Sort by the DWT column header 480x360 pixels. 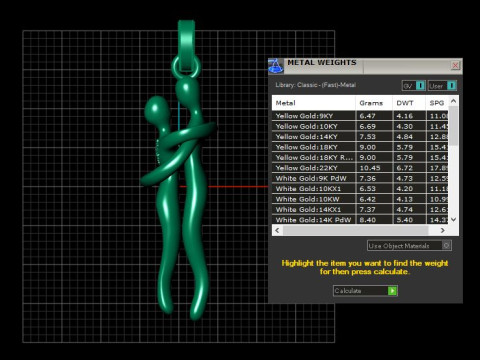[409, 103]
